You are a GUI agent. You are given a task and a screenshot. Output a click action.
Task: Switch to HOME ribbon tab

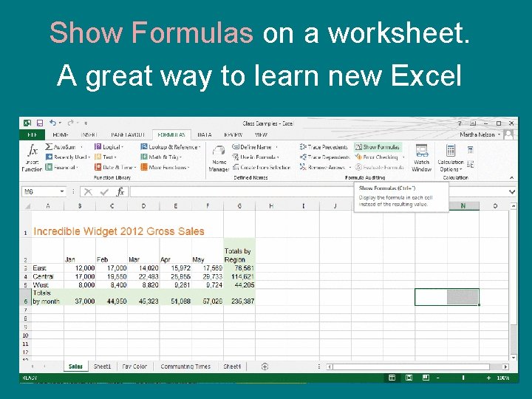click(61, 134)
